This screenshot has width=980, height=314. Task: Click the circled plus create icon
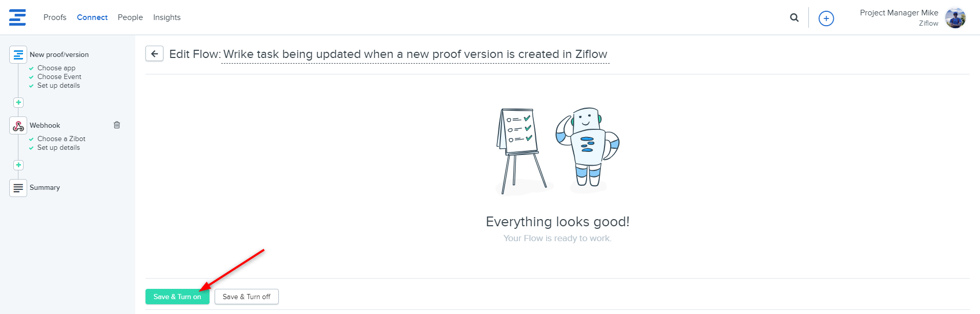coord(826,18)
